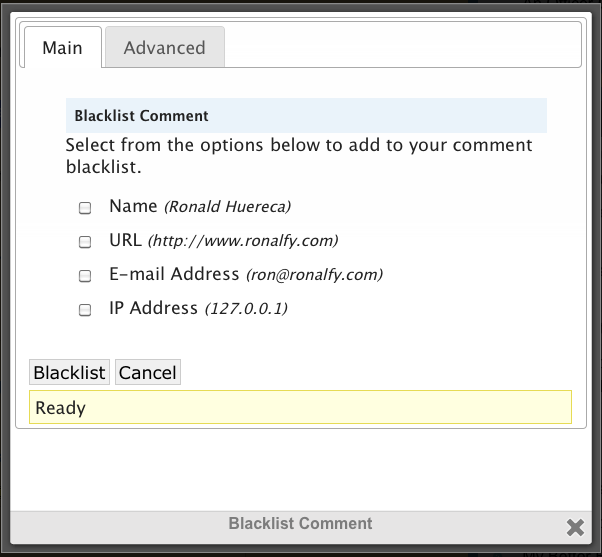
Task: Click the Cancel button
Action: click(148, 373)
